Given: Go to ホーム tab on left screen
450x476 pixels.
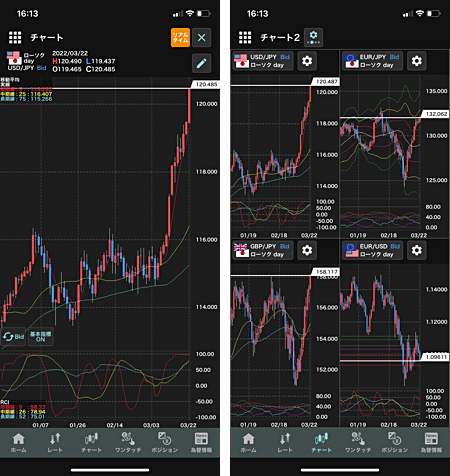Looking at the screenshot, I should [18, 442].
